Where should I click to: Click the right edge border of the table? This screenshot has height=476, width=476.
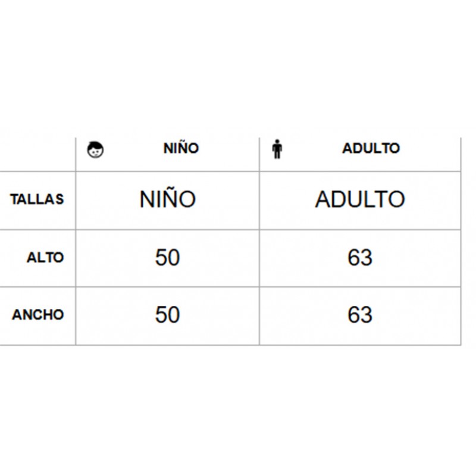[461, 242]
